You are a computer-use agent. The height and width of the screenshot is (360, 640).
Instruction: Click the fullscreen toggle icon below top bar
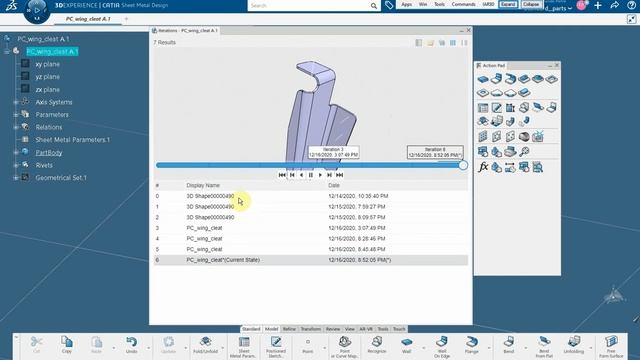[631, 19]
